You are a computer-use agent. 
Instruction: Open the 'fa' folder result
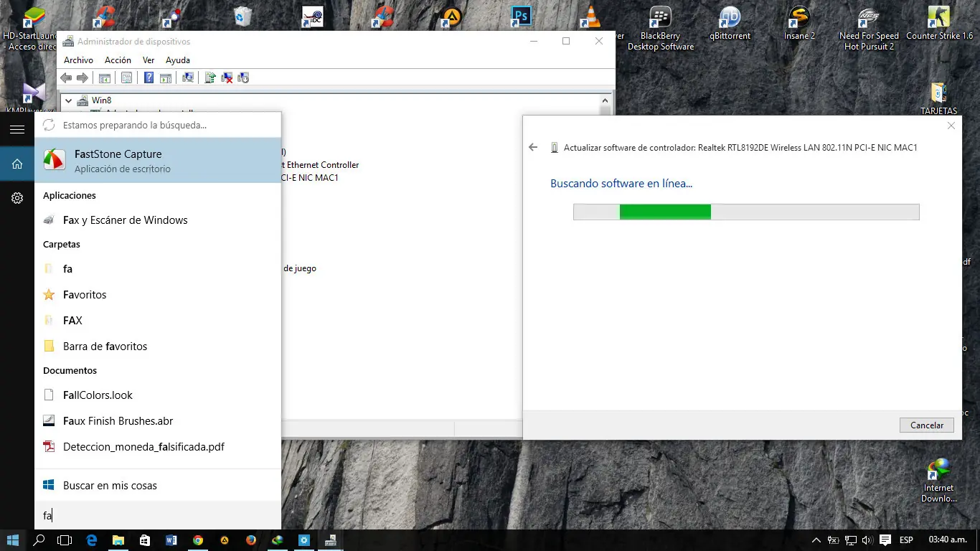coord(158,269)
